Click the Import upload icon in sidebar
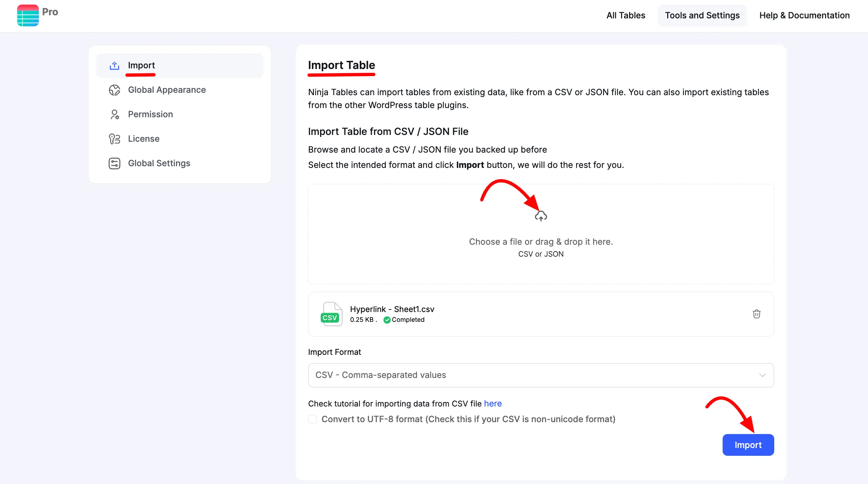Image resolution: width=868 pixels, height=484 pixels. tap(114, 66)
